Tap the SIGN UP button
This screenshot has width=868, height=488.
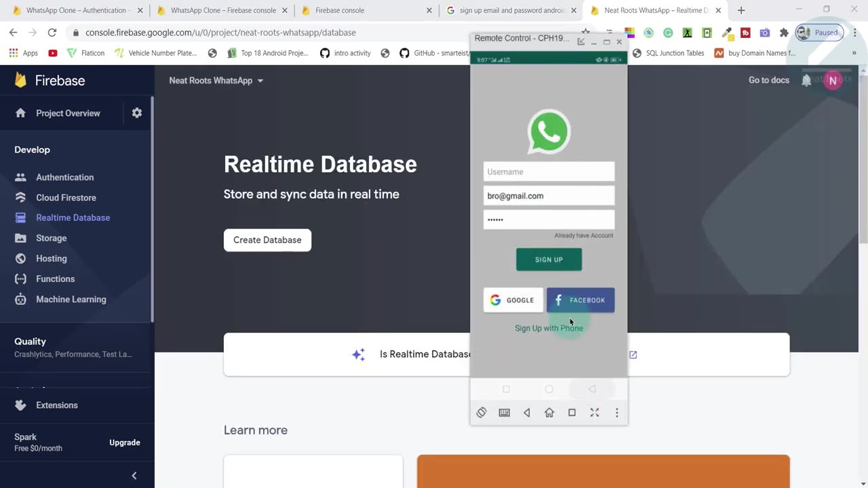[549, 260]
